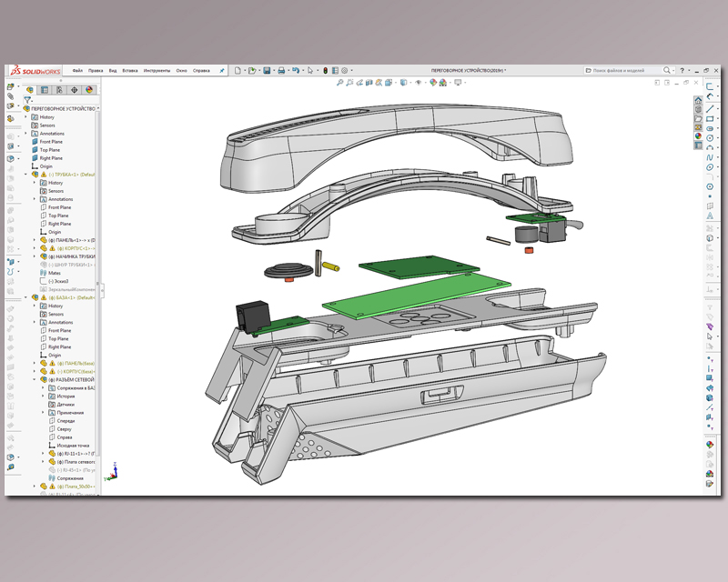Toggle Hide/Show Items eye icon in view toolbar
728x582 pixels.
tap(420, 82)
